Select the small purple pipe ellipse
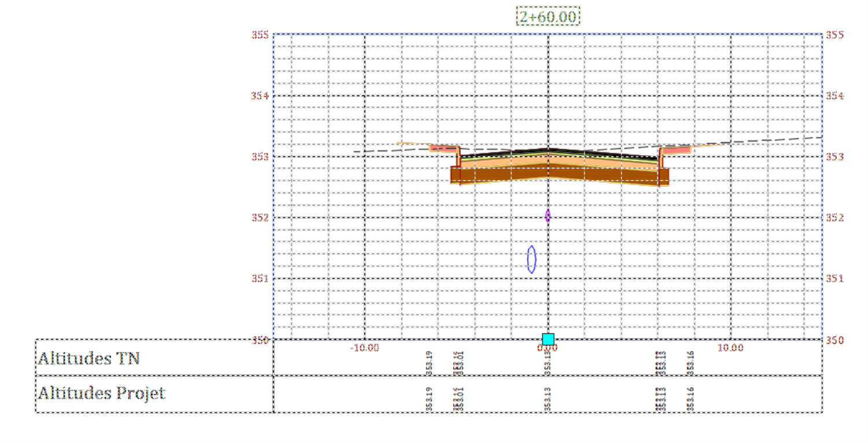 click(547, 216)
